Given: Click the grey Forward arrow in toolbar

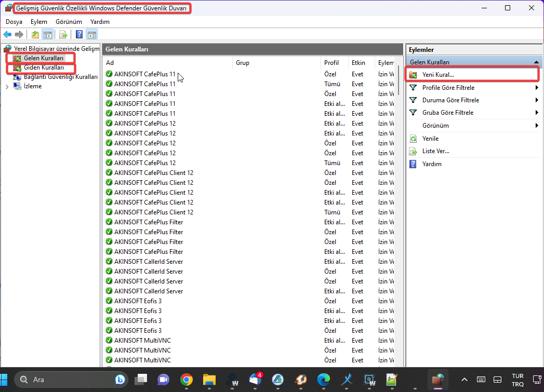Looking at the screenshot, I should click(x=19, y=34).
